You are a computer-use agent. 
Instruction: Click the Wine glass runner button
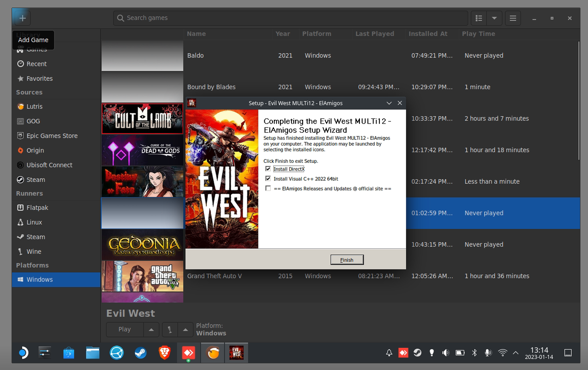point(170,329)
